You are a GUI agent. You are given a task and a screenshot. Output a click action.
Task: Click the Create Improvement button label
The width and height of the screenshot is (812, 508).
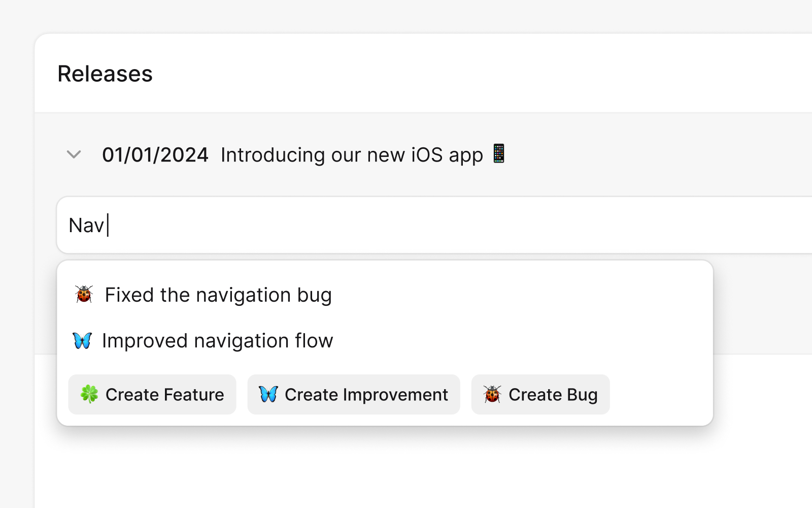coord(366,395)
